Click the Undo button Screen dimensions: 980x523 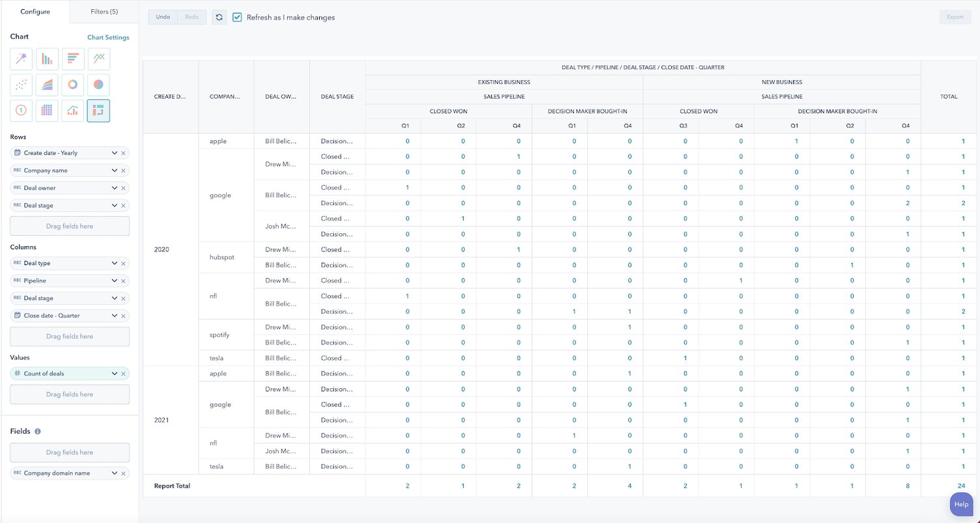pyautogui.click(x=162, y=17)
